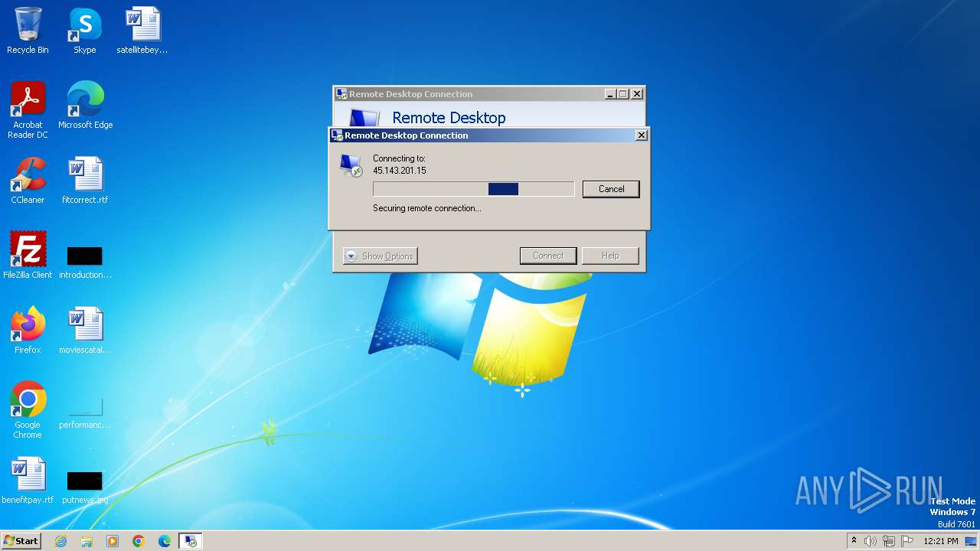Select Remote Desktop Connection taskbar button
Screen dimensions: 980x551
[x=191, y=541]
